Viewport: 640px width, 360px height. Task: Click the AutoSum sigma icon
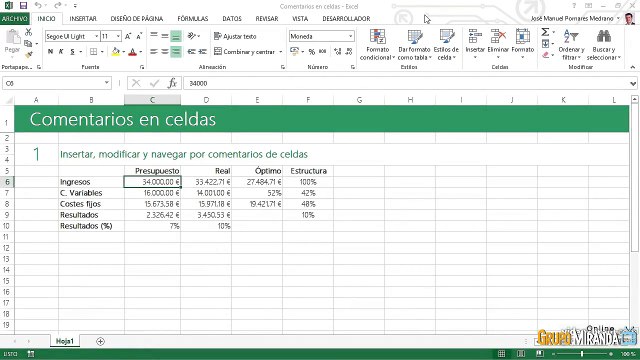(545, 32)
